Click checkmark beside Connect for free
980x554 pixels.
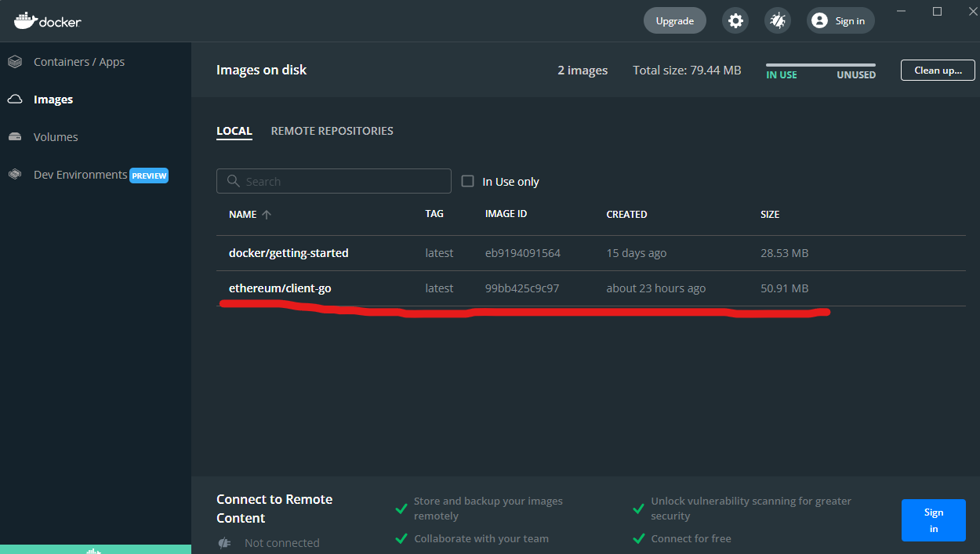point(638,538)
